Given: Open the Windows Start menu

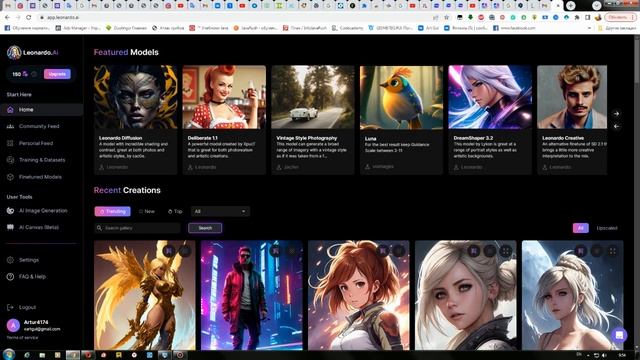Looking at the screenshot, I should [x=9, y=354].
